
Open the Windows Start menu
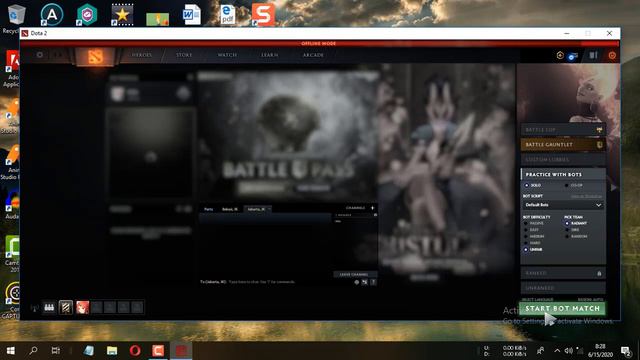(11, 351)
